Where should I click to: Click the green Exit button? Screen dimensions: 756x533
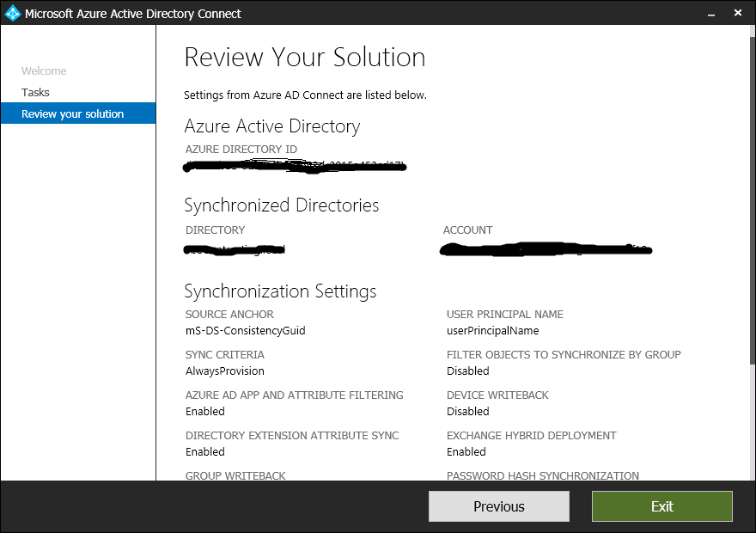[662, 506]
